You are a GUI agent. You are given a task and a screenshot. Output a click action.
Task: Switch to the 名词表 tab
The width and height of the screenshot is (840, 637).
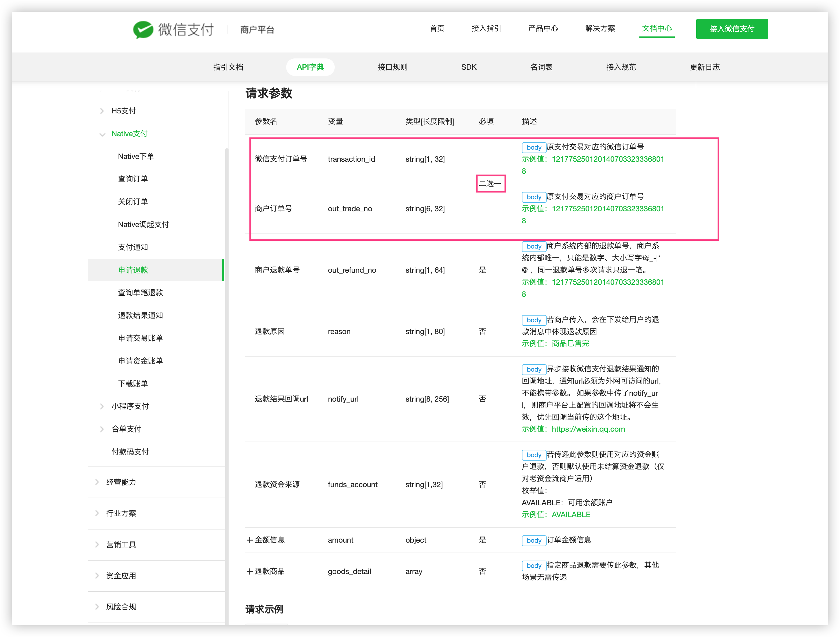point(541,67)
